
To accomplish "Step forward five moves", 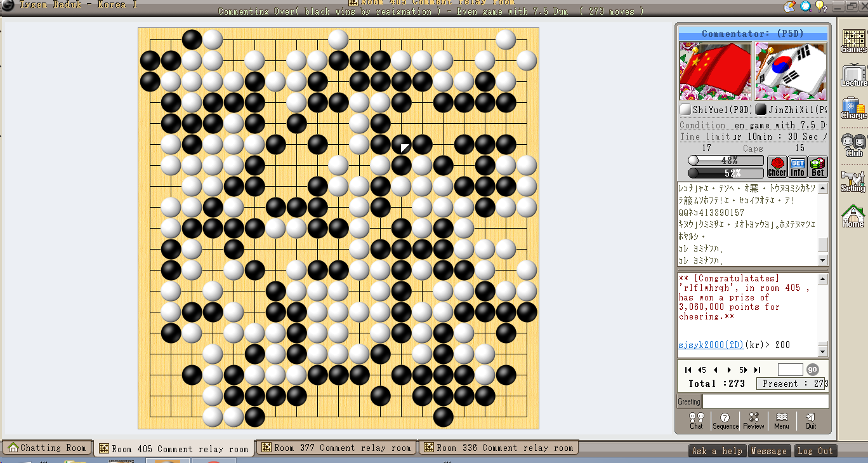I will (x=742, y=370).
